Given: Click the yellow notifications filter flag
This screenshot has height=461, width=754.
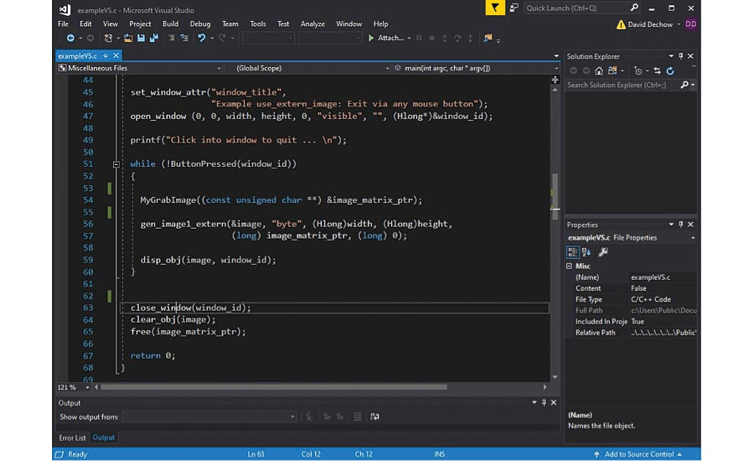Looking at the screenshot, I should 495,8.
